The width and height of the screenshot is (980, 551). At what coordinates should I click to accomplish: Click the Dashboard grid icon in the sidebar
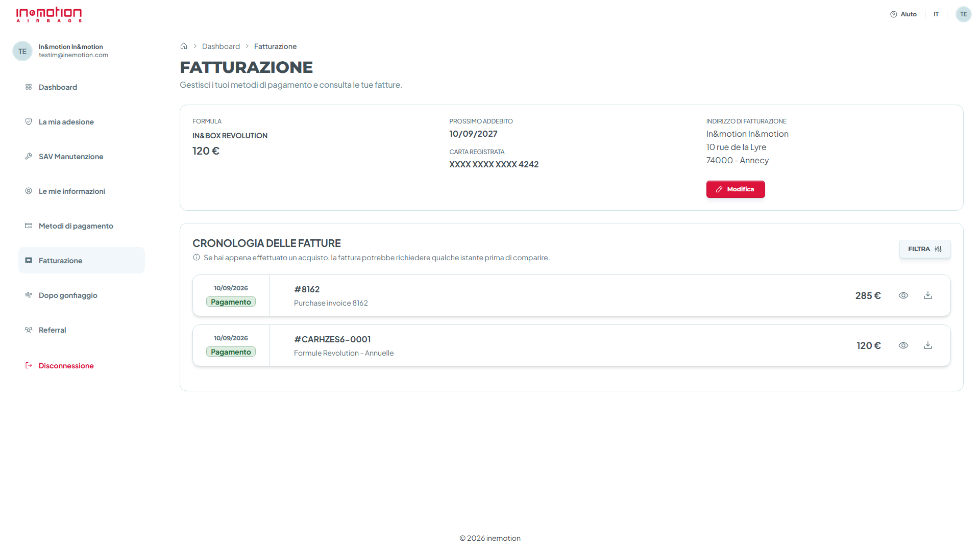click(x=29, y=87)
